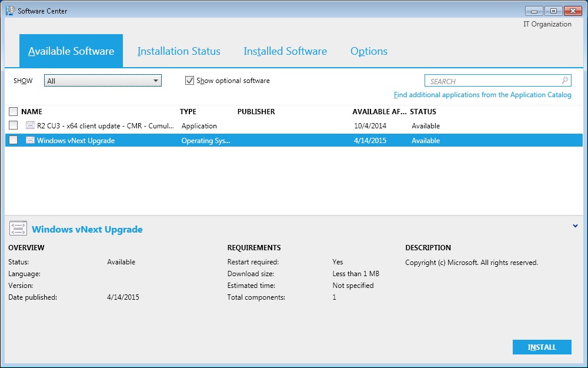Sort the list by TYPE column header

188,111
